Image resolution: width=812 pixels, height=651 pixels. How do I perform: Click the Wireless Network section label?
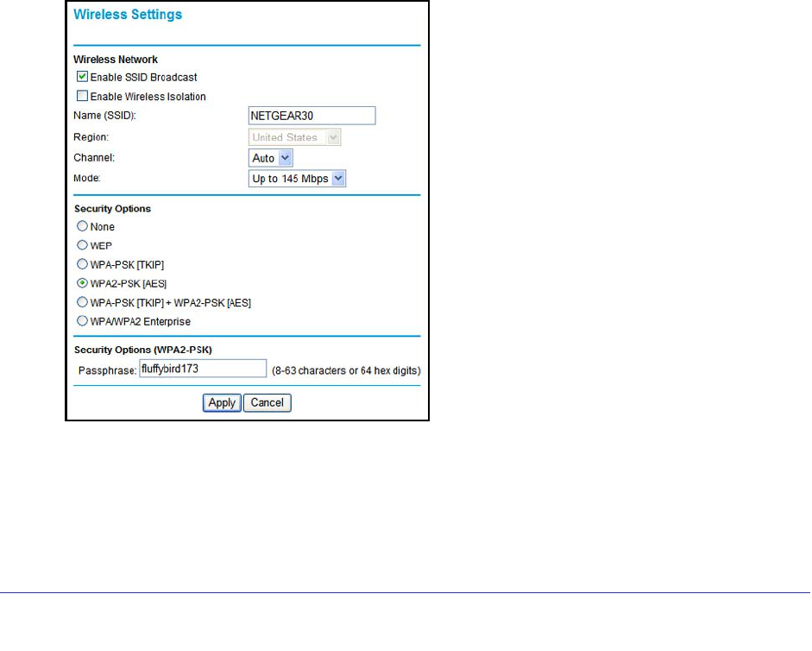[x=116, y=59]
